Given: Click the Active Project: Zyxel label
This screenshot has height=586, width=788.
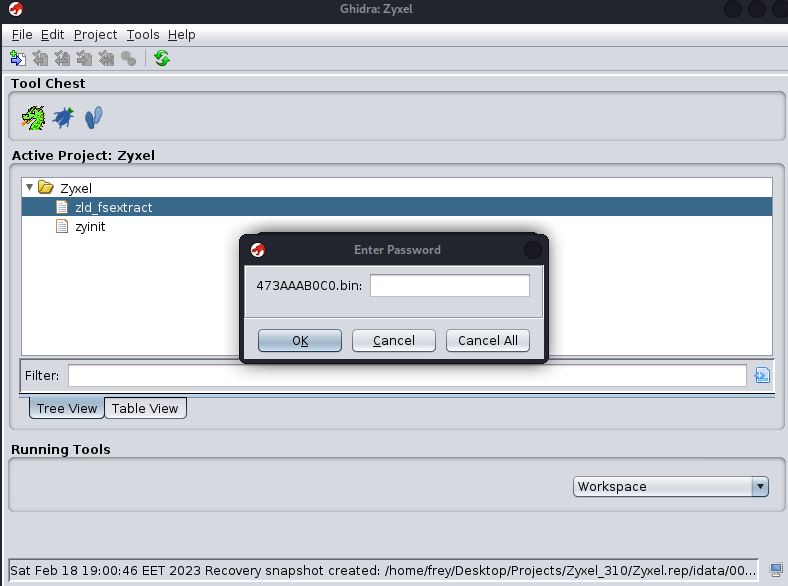Looking at the screenshot, I should pyautogui.click(x=83, y=155).
